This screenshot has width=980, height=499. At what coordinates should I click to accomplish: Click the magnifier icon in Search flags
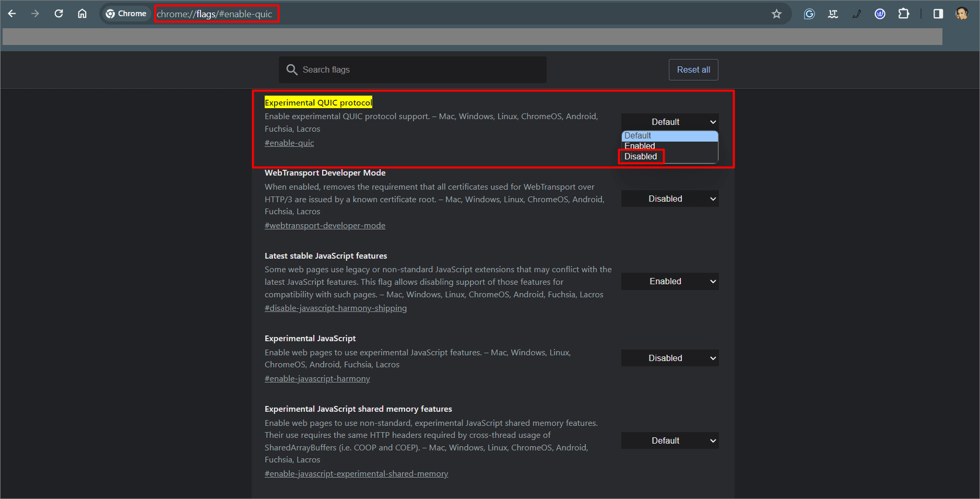(292, 69)
